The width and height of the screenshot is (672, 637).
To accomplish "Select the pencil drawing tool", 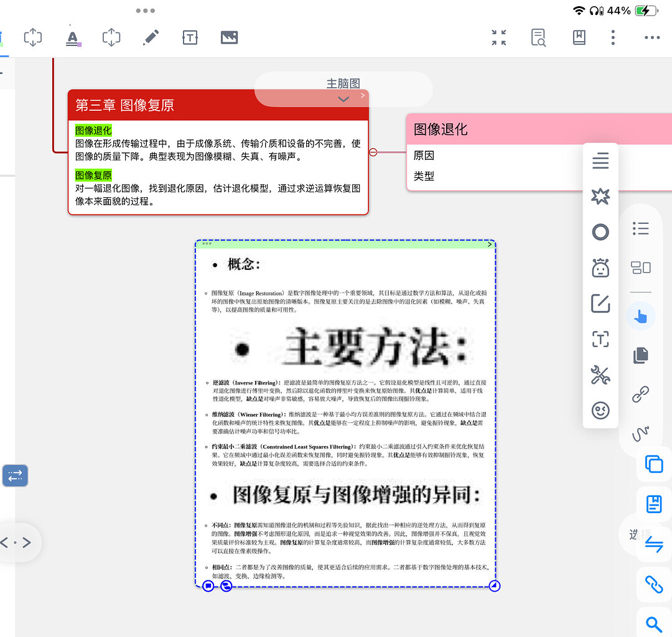I will tap(150, 37).
